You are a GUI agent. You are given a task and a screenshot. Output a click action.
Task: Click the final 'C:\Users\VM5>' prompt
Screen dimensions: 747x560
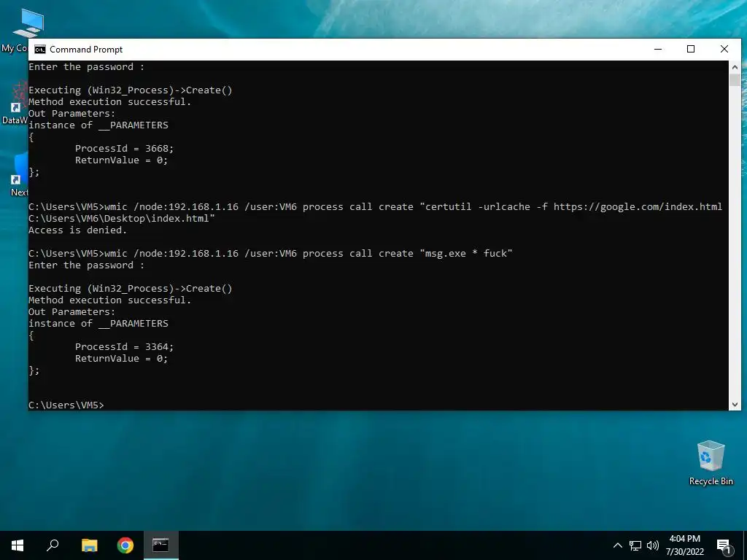click(x=66, y=405)
